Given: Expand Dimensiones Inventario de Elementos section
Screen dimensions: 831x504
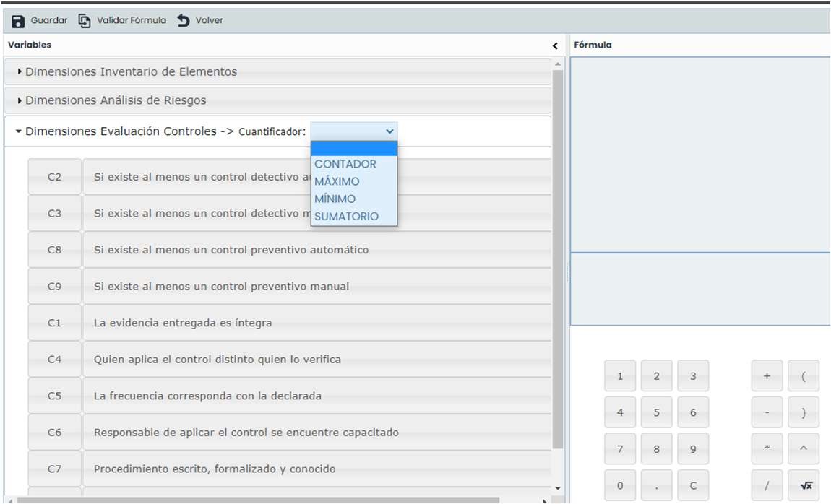Looking at the screenshot, I should (x=131, y=71).
